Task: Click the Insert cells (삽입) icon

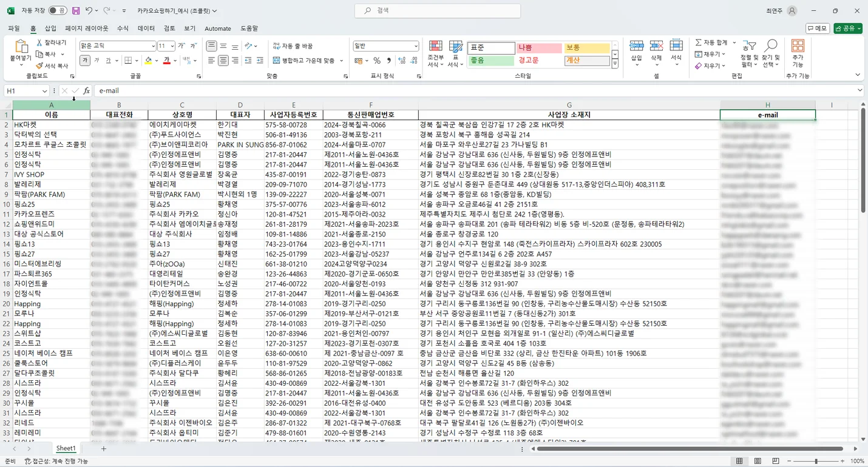Action: click(637, 46)
